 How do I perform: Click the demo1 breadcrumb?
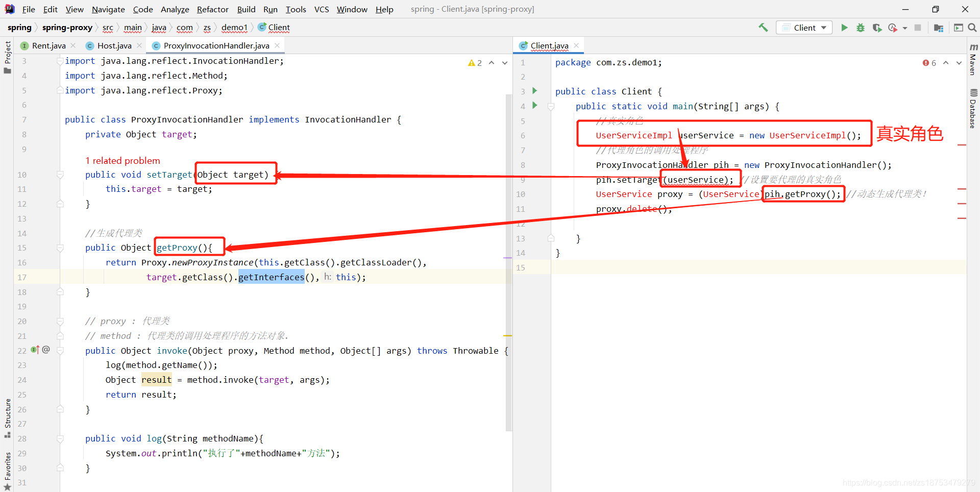(x=234, y=28)
